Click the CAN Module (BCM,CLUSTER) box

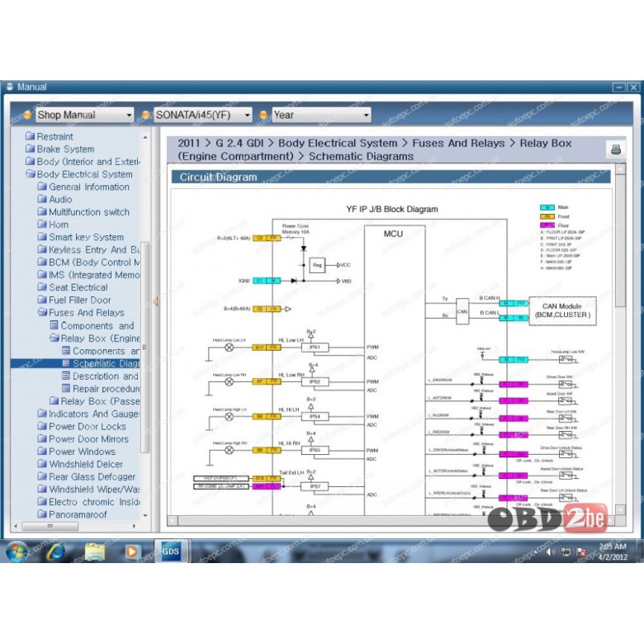point(562,311)
